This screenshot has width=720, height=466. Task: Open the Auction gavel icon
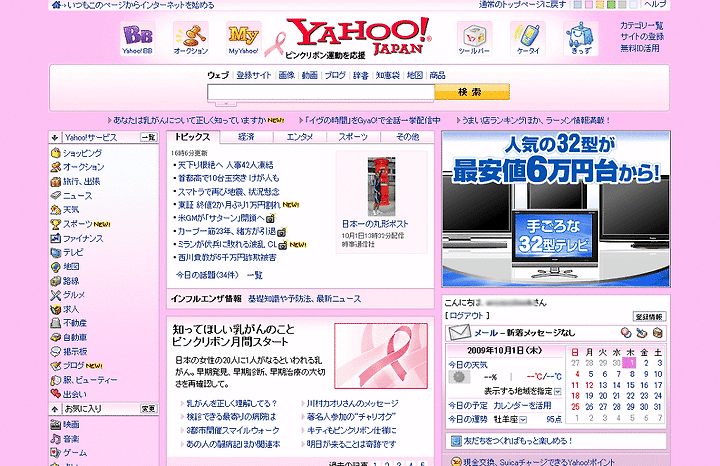click(191, 39)
